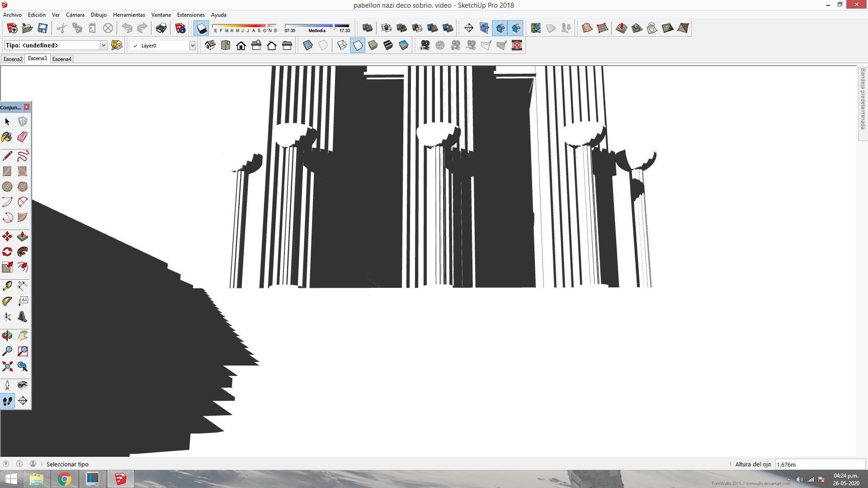Screen dimensions: 868x488
Task: Click the Altura del ojo input field
Action: [819, 464]
